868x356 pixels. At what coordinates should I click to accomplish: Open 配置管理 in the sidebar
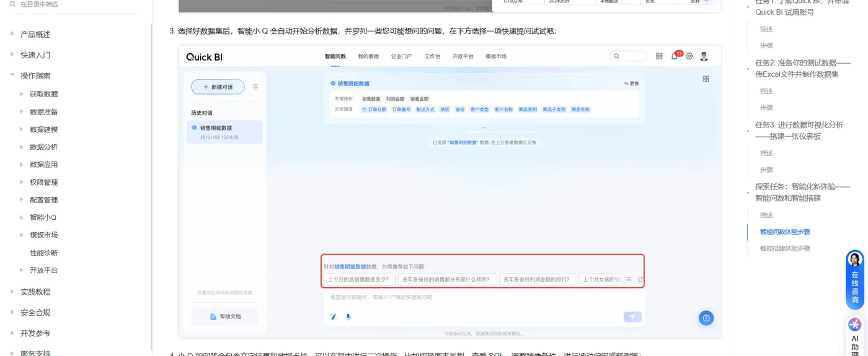click(x=43, y=200)
